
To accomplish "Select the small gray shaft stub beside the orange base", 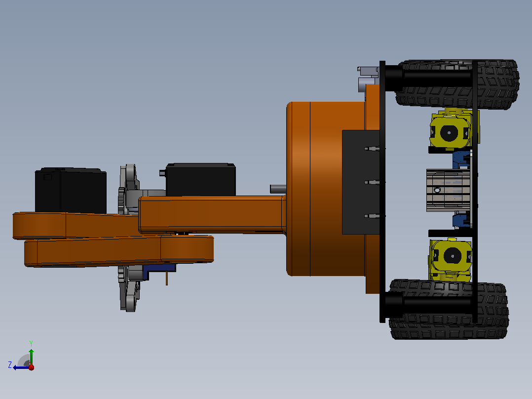I will (x=278, y=189).
